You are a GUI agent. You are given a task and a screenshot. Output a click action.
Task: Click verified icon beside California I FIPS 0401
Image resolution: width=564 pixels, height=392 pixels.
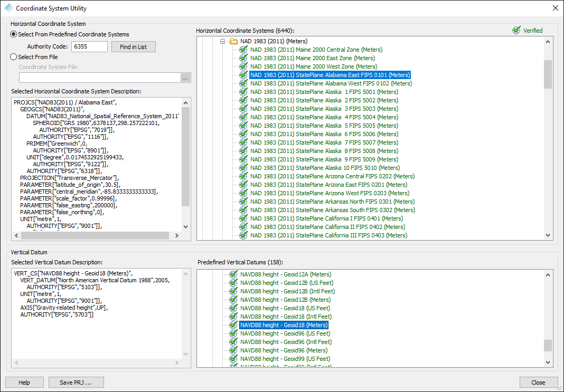coord(243,218)
